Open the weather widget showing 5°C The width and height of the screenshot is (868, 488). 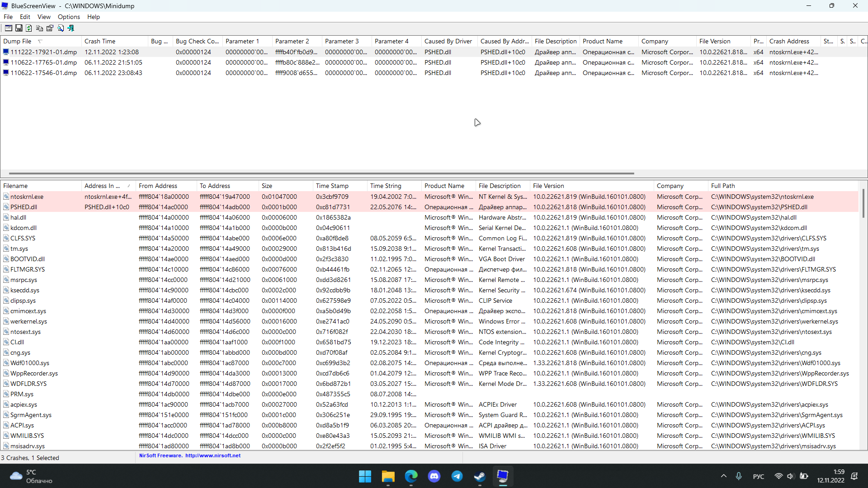32,476
